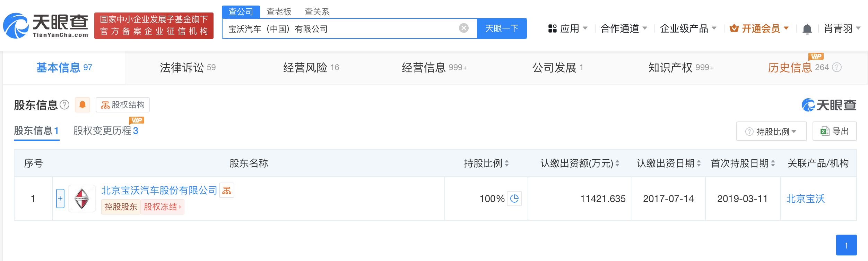Click the pie chart icon next to 100%

coord(514,199)
